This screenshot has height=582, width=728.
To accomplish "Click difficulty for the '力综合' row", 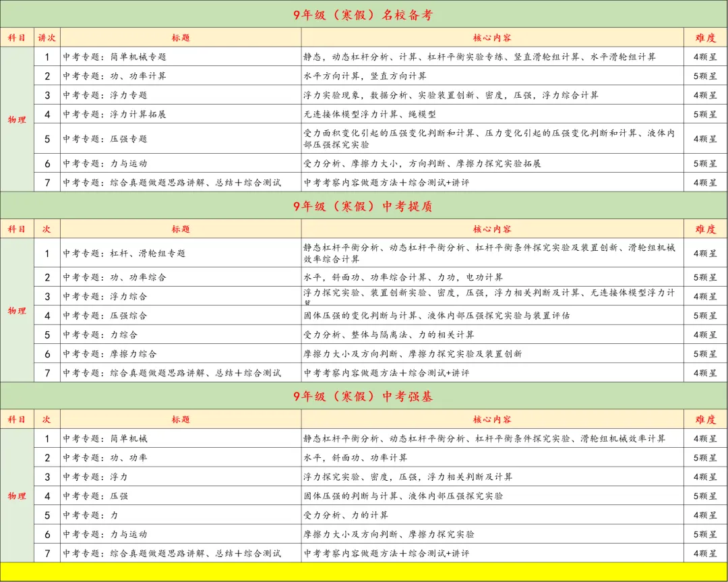I will (x=705, y=335).
